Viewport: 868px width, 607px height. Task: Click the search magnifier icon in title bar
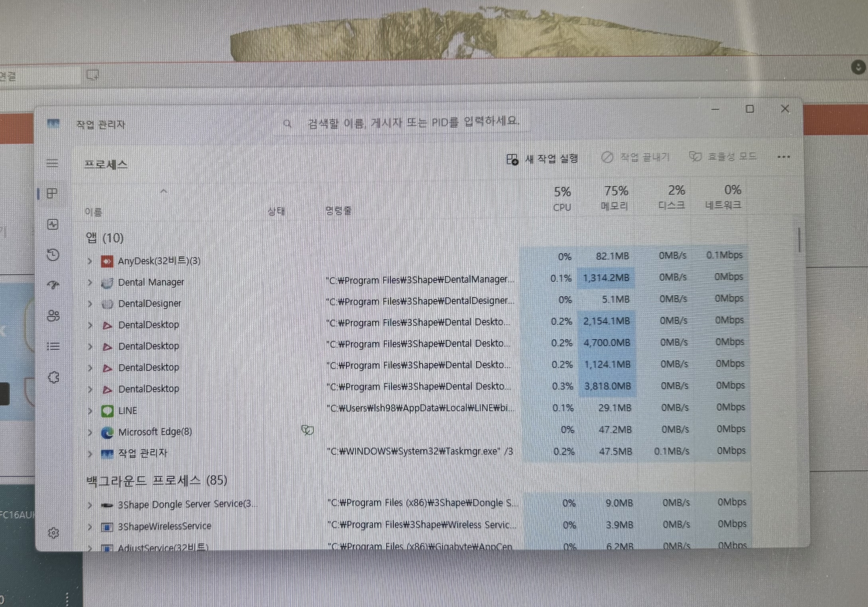tap(287, 124)
